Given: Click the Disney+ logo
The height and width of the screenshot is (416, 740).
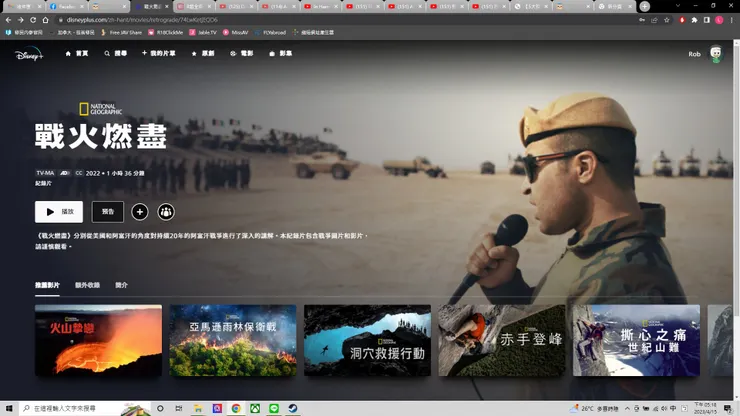Looking at the screenshot, I should (x=29, y=54).
